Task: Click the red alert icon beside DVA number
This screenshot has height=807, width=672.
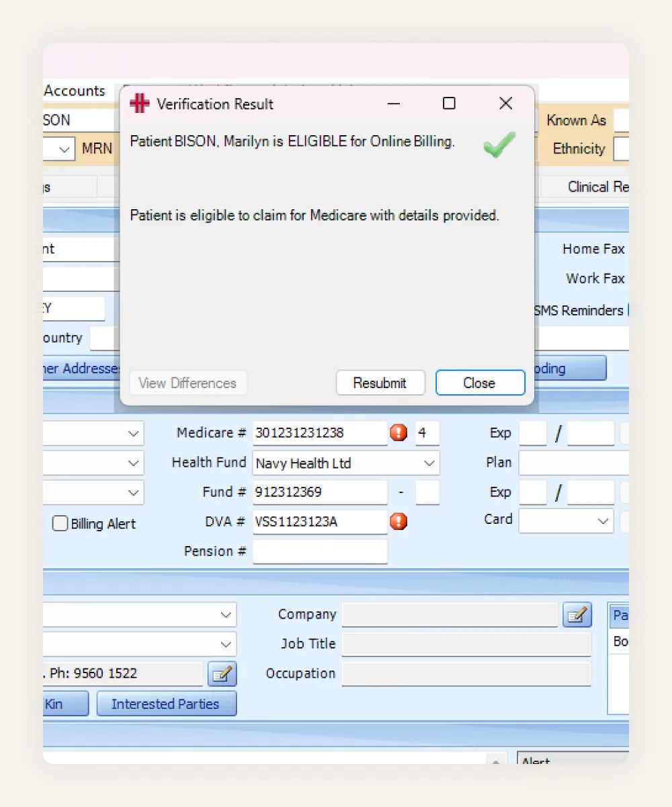Action: 398,521
